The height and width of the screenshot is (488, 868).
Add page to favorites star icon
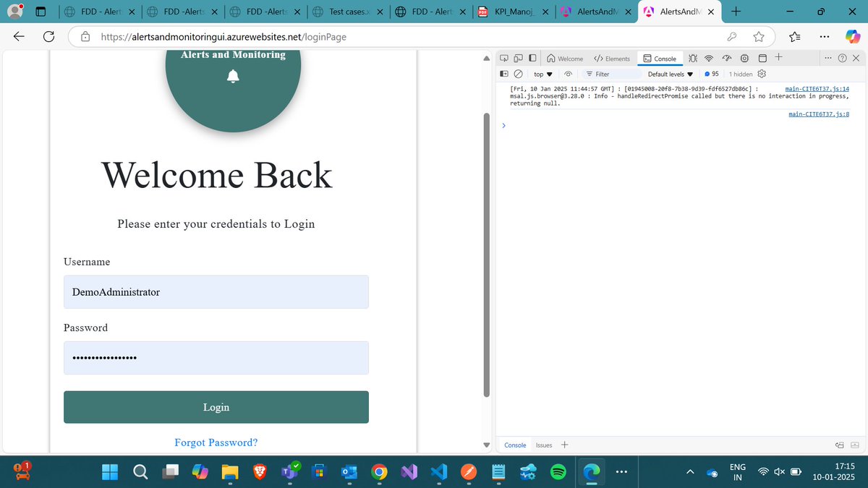click(x=759, y=37)
